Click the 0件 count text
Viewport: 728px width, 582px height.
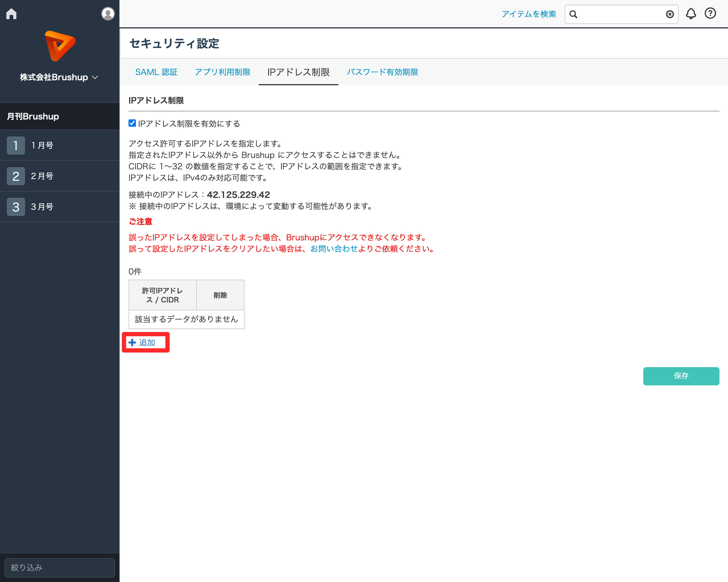coord(135,272)
